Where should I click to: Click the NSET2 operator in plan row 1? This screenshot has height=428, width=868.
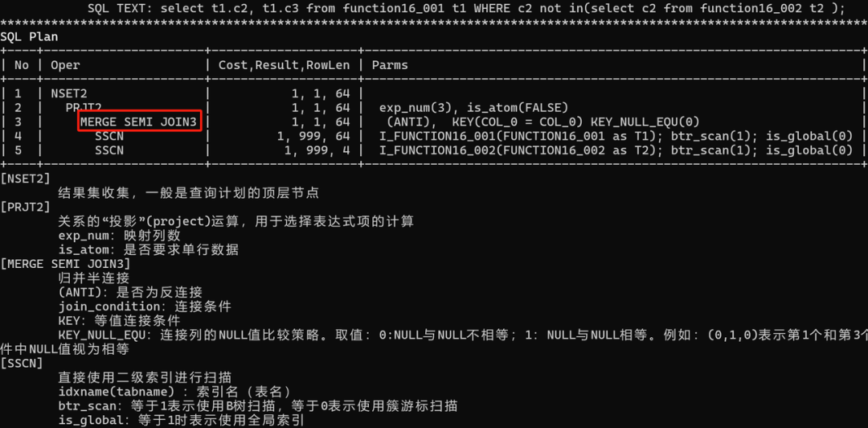tap(69, 93)
